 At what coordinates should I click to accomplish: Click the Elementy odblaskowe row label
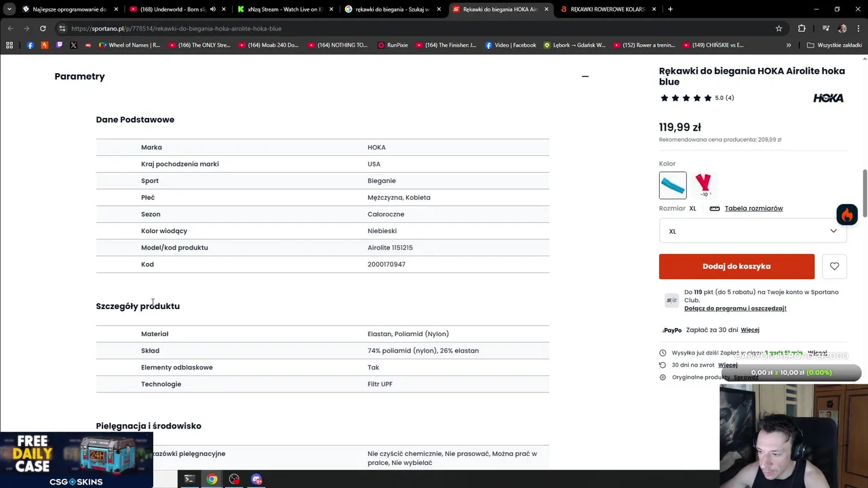[177, 367]
